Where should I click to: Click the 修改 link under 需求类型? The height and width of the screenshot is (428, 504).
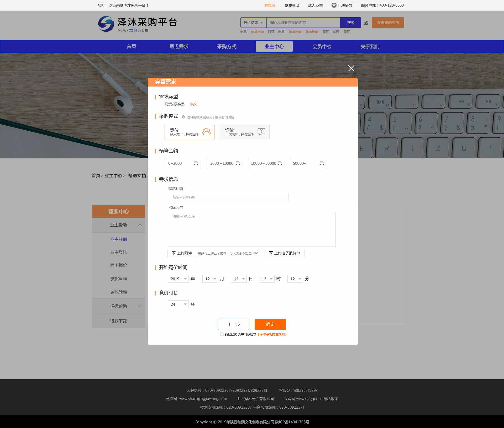(193, 104)
